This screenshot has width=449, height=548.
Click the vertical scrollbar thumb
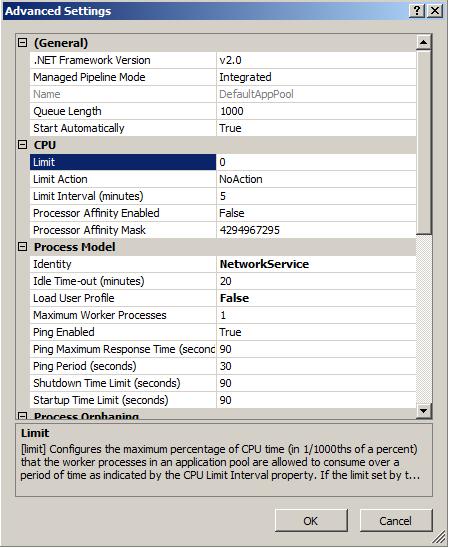coord(423,142)
